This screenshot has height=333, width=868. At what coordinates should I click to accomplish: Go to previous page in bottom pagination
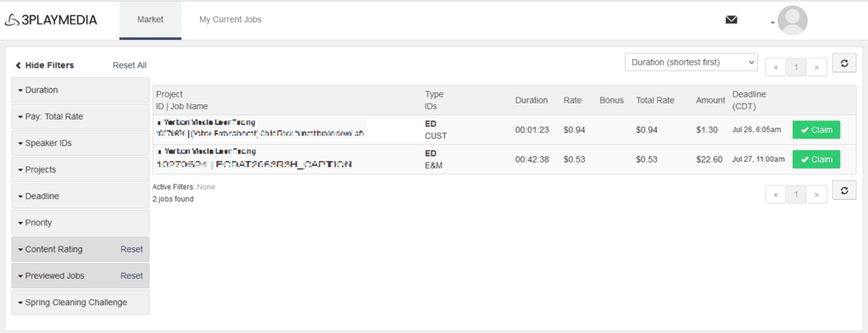776,195
